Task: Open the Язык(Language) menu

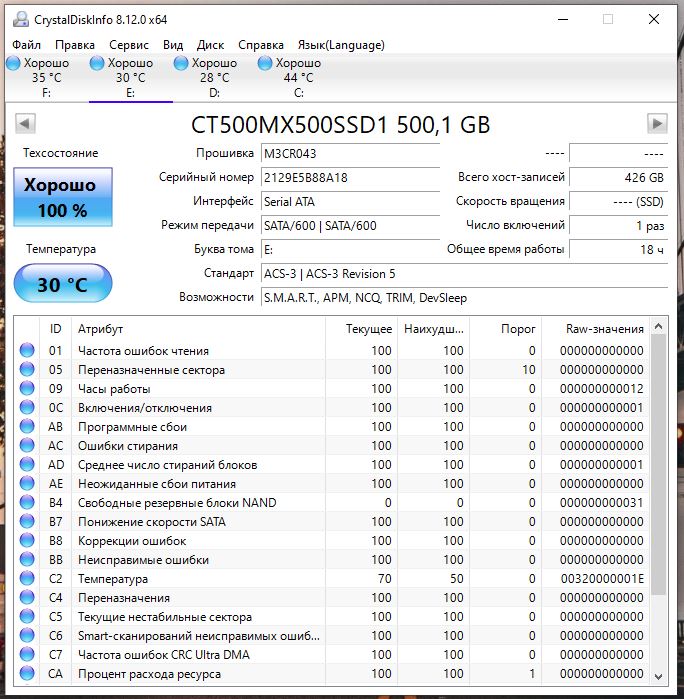Action: coord(341,45)
